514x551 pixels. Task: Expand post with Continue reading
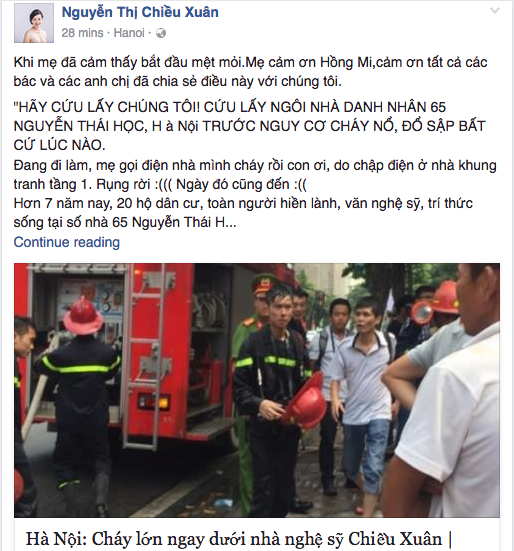67,242
